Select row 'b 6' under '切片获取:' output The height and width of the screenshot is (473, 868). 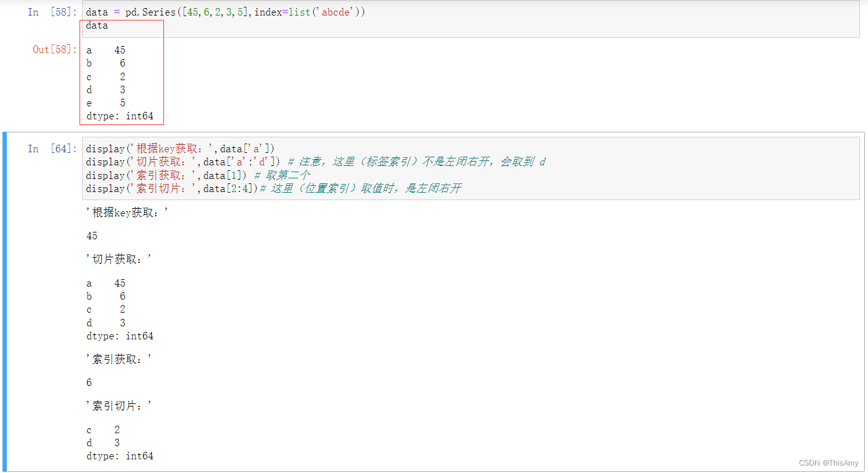click(106, 296)
